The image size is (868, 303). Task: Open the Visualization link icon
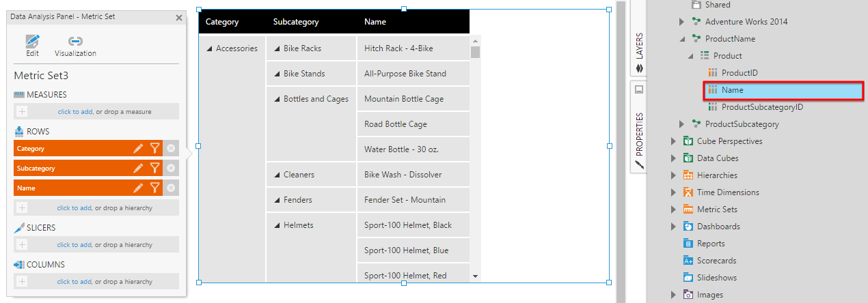(76, 41)
